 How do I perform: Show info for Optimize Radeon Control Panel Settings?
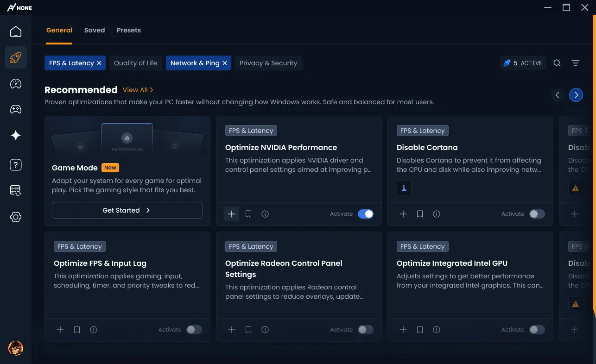click(x=265, y=330)
